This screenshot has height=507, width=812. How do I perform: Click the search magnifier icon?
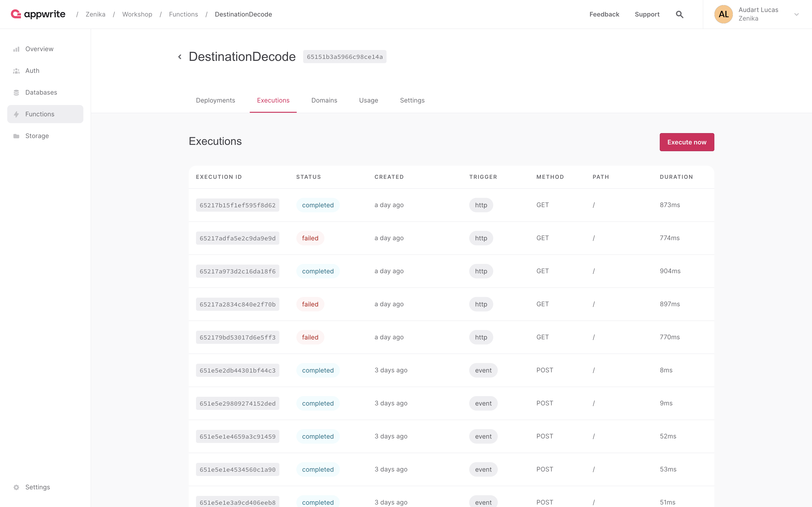click(x=680, y=14)
